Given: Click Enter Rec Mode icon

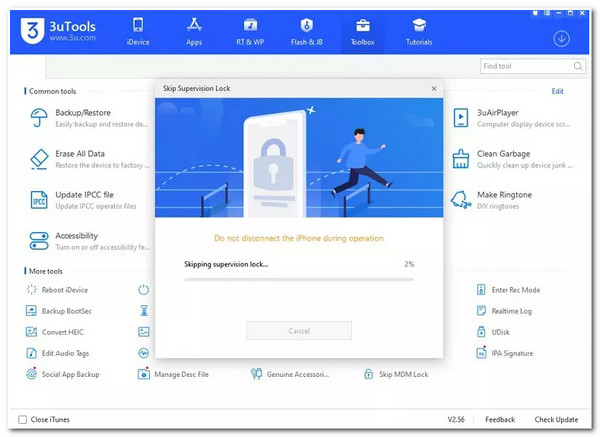Looking at the screenshot, I should [x=481, y=290].
